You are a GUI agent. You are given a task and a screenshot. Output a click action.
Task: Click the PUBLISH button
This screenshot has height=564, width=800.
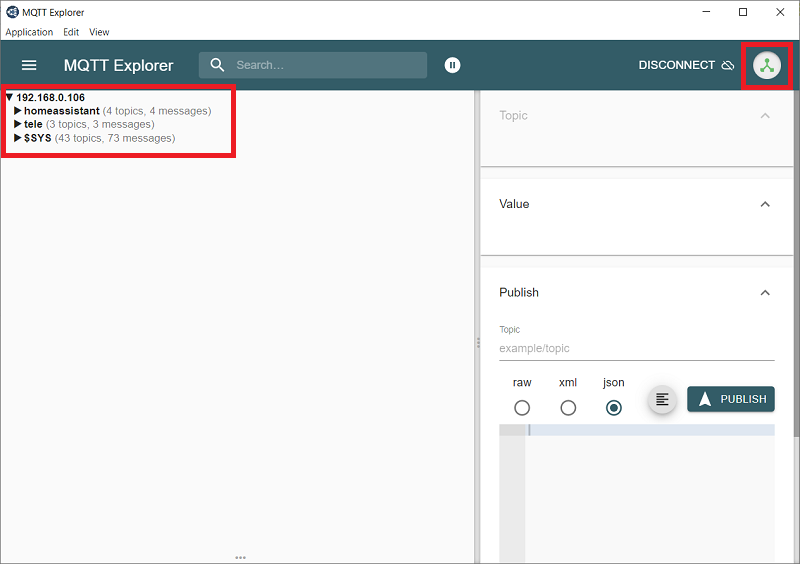[x=731, y=399]
